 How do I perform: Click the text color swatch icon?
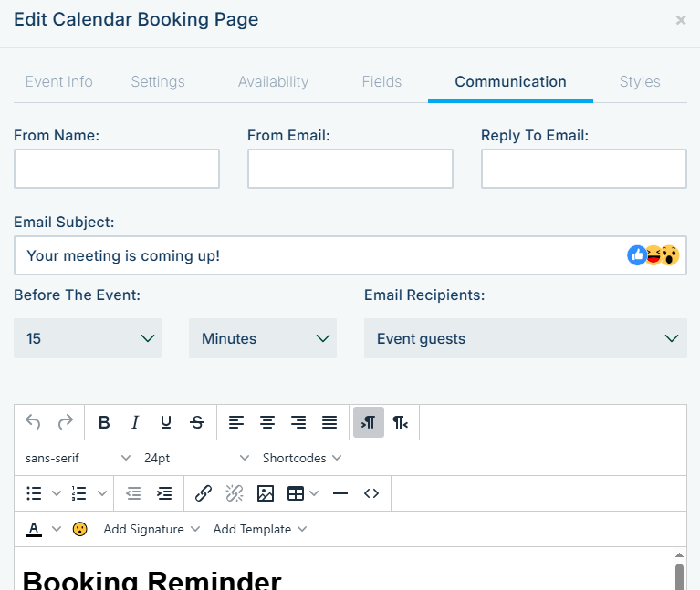[x=34, y=529]
